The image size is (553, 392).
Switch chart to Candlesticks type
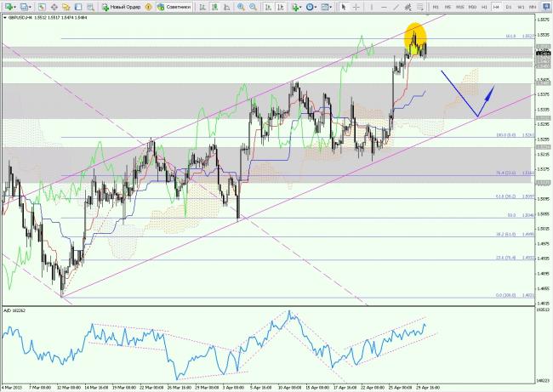[x=214, y=7]
